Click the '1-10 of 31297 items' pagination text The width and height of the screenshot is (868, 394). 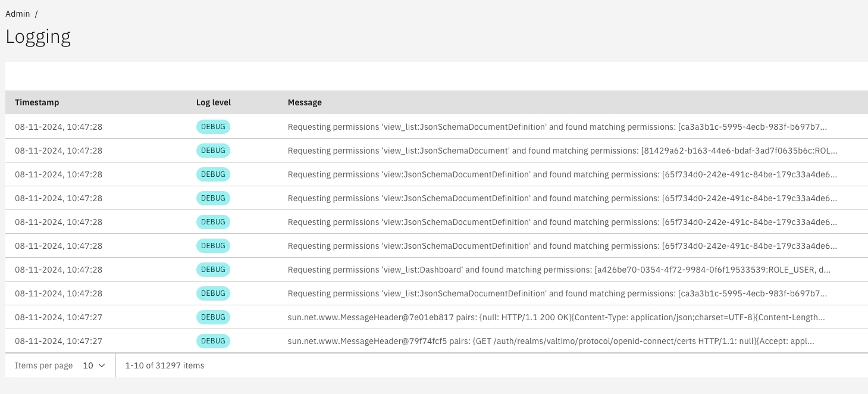[164, 365]
